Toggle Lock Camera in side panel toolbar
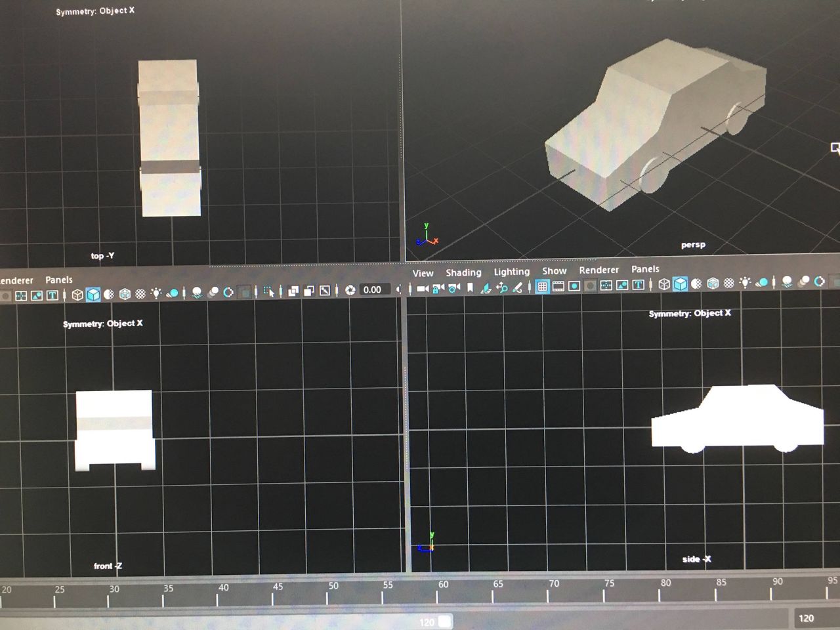The image size is (840, 630). [x=438, y=288]
